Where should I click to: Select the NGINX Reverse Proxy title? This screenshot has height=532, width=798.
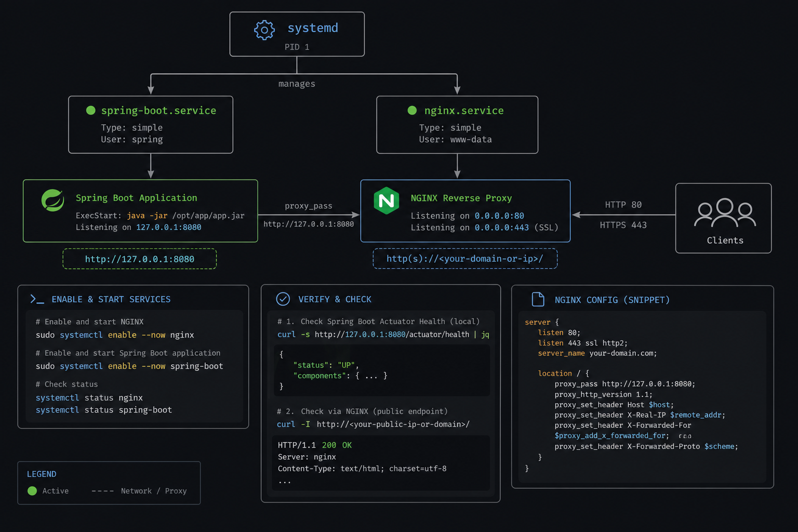click(x=461, y=198)
